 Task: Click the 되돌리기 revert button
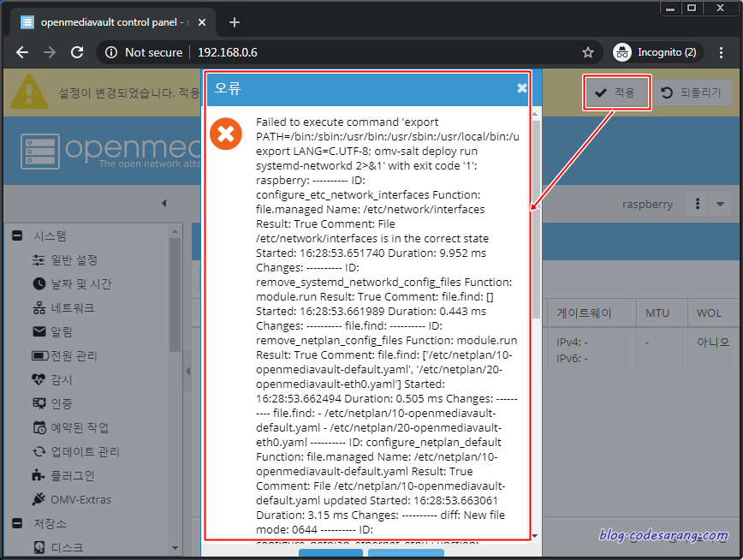[x=692, y=92]
